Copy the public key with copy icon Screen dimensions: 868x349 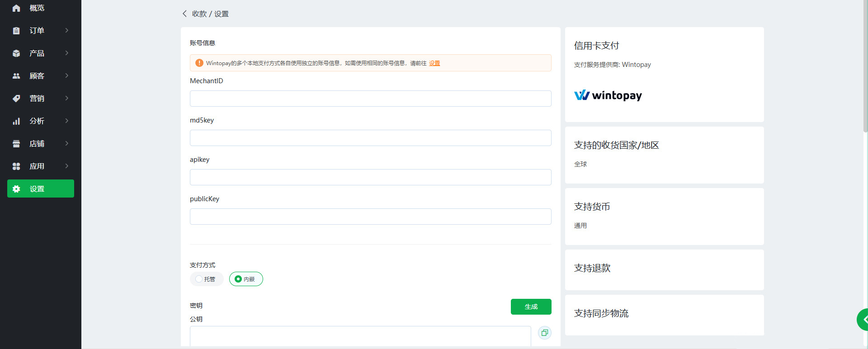point(544,333)
